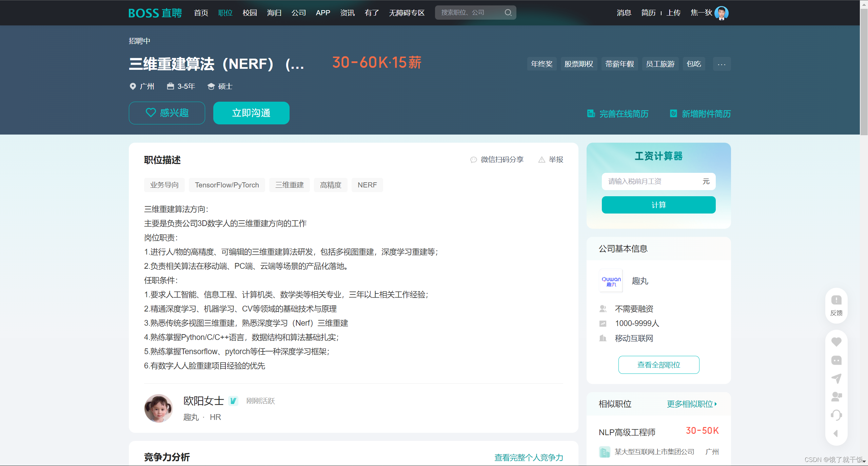Collapse the sidebar with arrow icon
The width and height of the screenshot is (868, 466).
(x=836, y=433)
